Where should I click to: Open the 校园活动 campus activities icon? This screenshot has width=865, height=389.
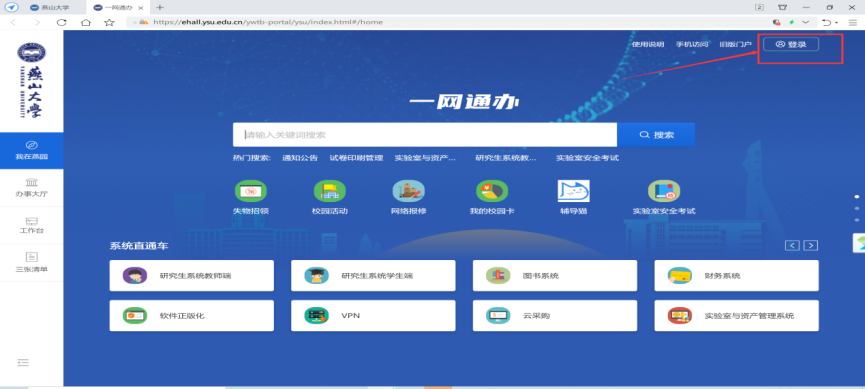(x=329, y=191)
